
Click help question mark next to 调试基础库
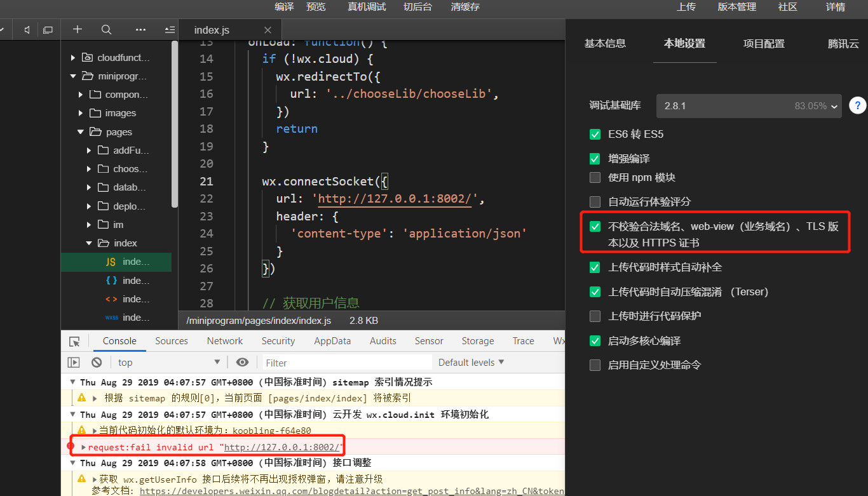coord(857,105)
